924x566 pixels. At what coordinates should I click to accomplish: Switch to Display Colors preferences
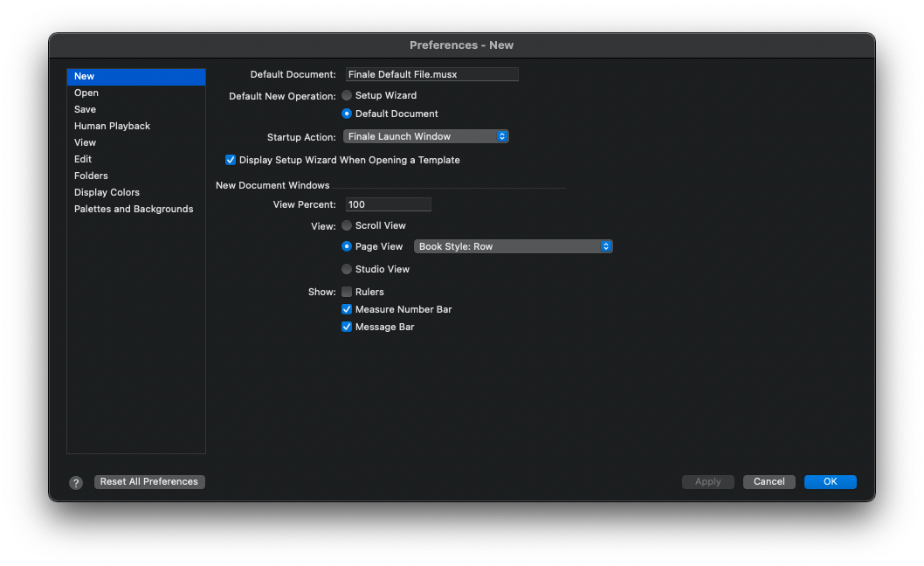[107, 192]
